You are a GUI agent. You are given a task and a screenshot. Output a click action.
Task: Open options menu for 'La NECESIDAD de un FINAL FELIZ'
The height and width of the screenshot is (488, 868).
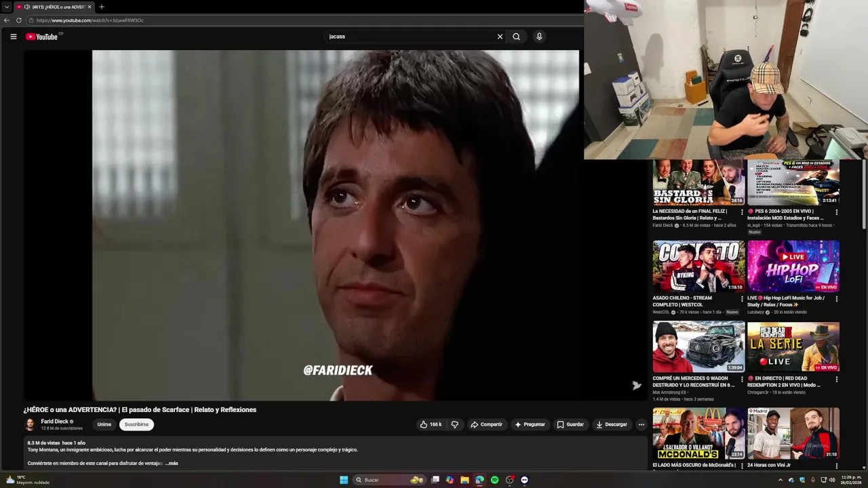pyautogui.click(x=742, y=212)
